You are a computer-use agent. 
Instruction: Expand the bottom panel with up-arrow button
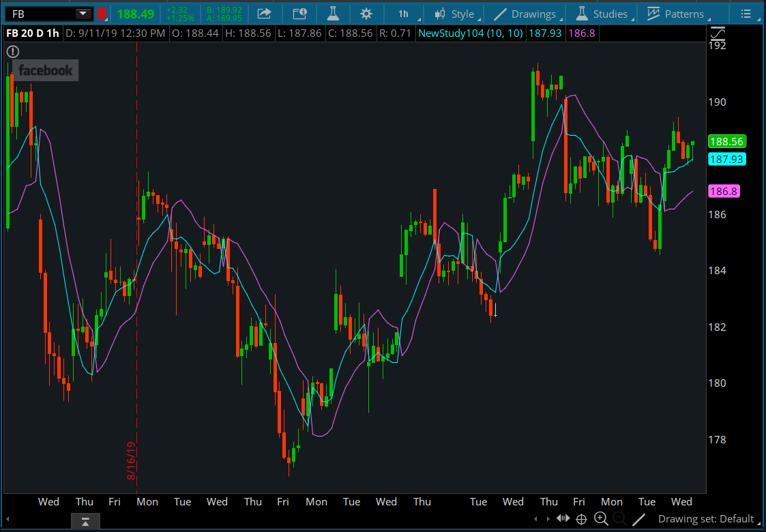[85, 522]
